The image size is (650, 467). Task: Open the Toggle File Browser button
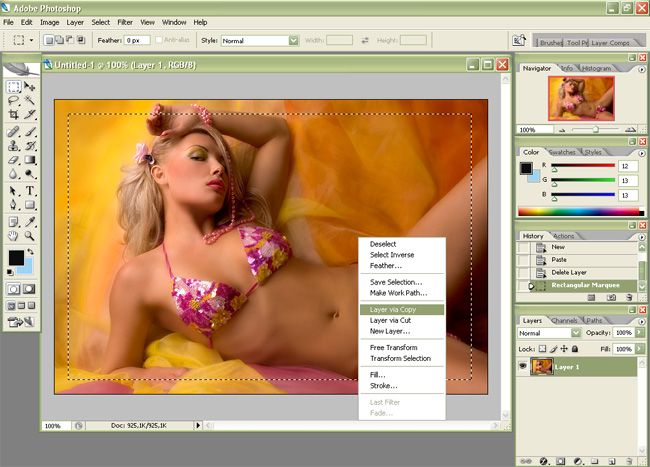click(519, 40)
